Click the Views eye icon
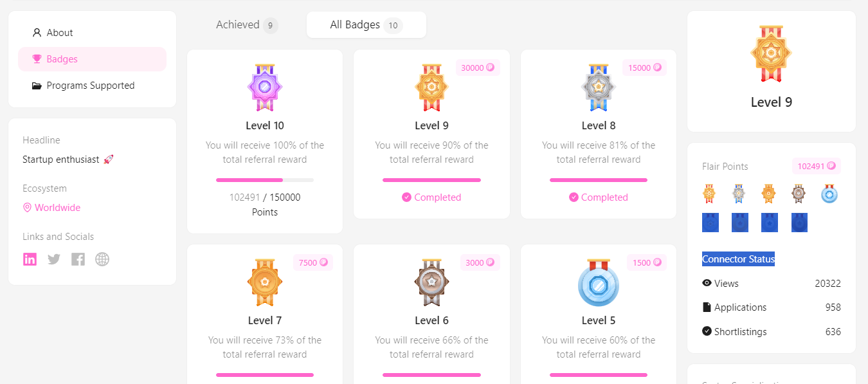Image resolution: width=868 pixels, height=384 pixels. coord(705,283)
